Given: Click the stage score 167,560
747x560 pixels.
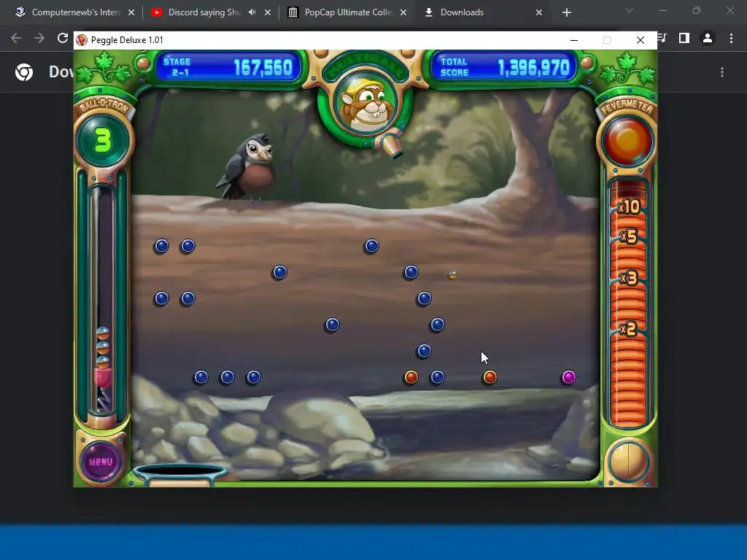Looking at the screenshot, I should [x=263, y=68].
